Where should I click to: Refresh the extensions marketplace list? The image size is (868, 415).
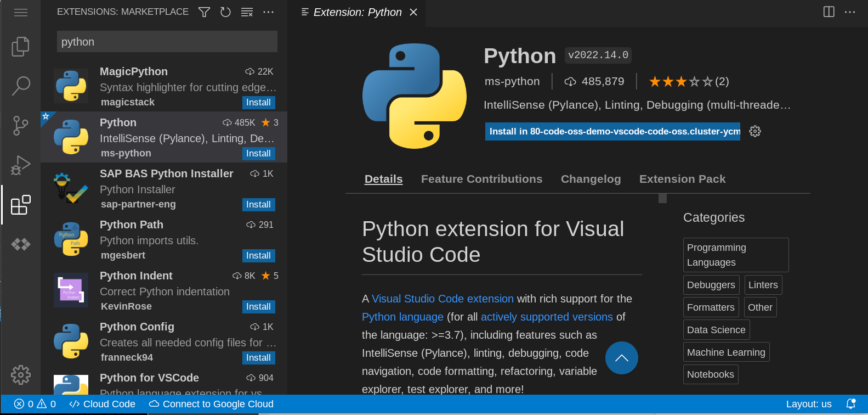tap(225, 12)
